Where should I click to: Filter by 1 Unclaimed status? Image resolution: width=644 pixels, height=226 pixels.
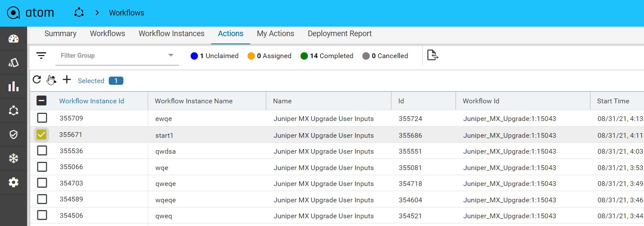click(x=215, y=56)
